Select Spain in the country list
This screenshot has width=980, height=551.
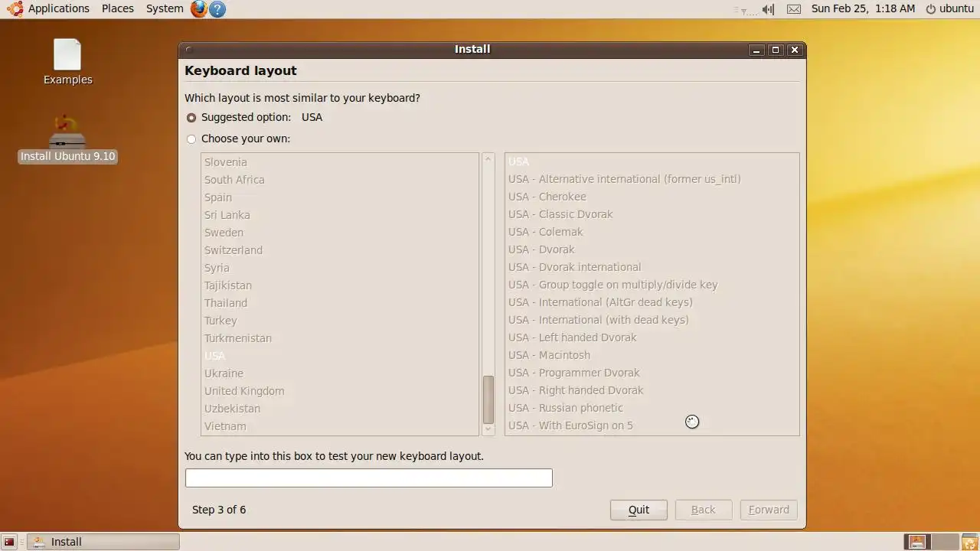(340, 197)
